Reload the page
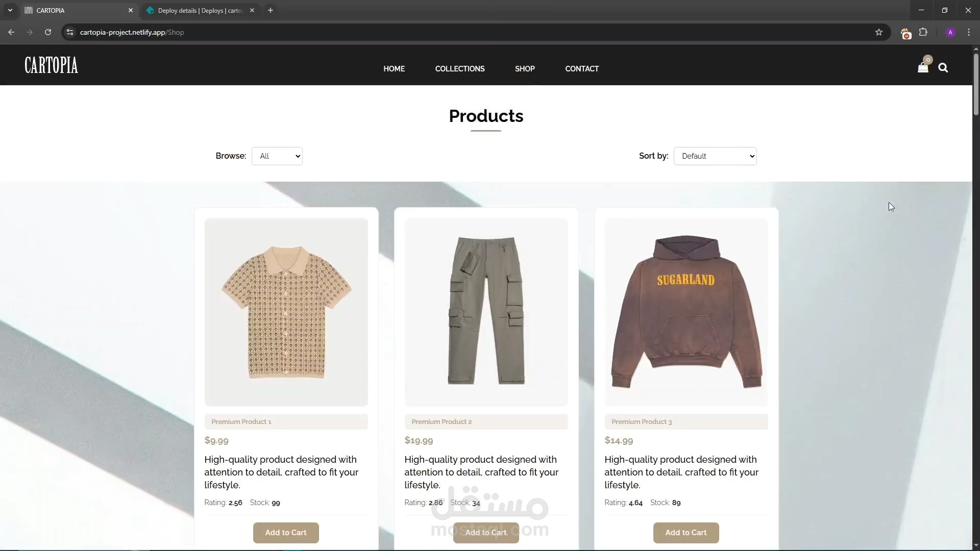This screenshot has width=980, height=551. pos(48,32)
